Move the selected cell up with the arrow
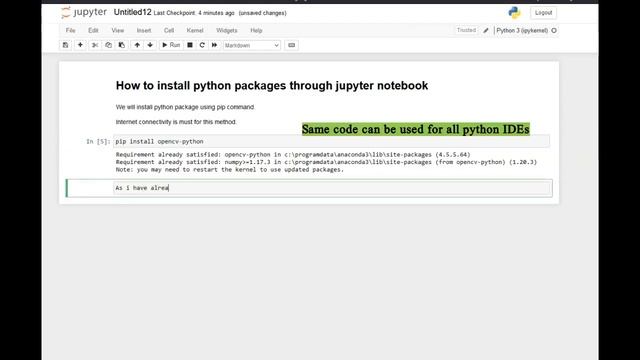This screenshot has width=640, height=360. tap(137, 45)
